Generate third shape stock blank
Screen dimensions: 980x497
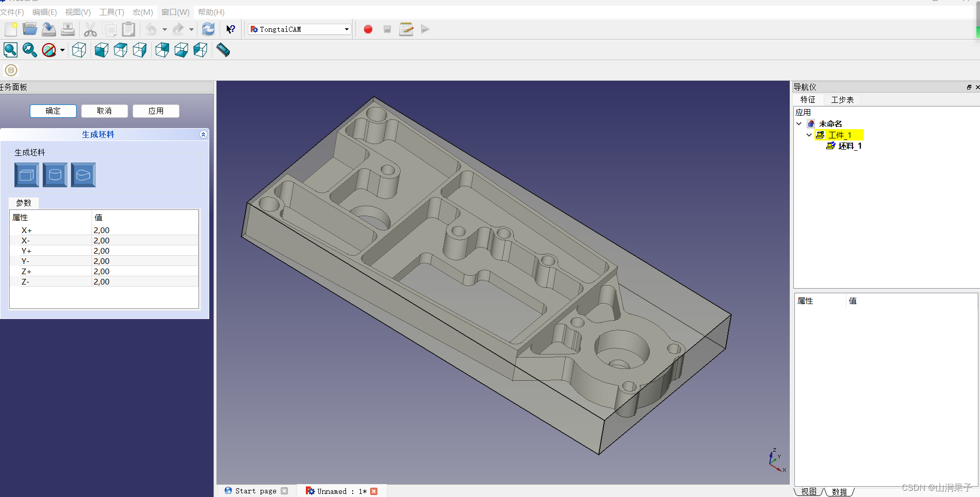[x=83, y=175]
